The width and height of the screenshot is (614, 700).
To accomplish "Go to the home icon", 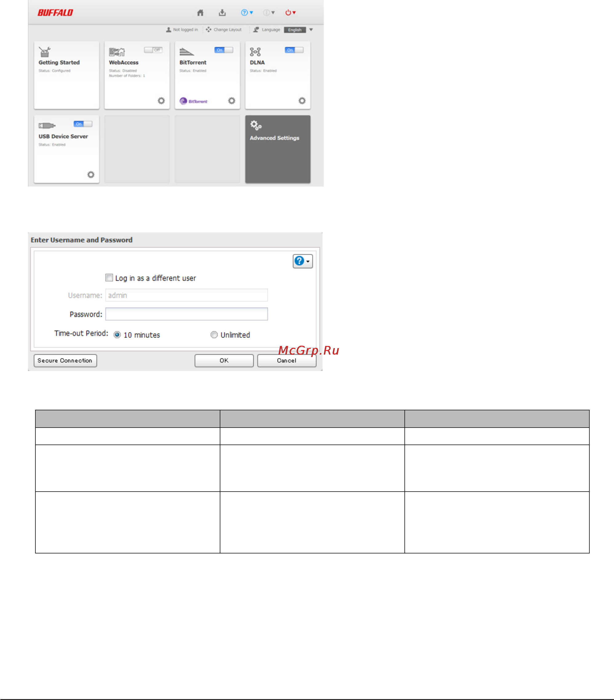I will point(200,13).
